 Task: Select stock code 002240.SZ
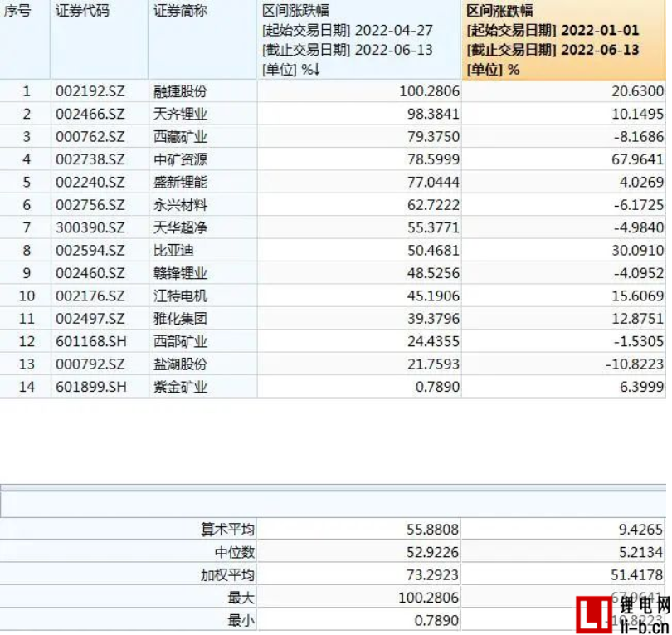click(x=90, y=183)
